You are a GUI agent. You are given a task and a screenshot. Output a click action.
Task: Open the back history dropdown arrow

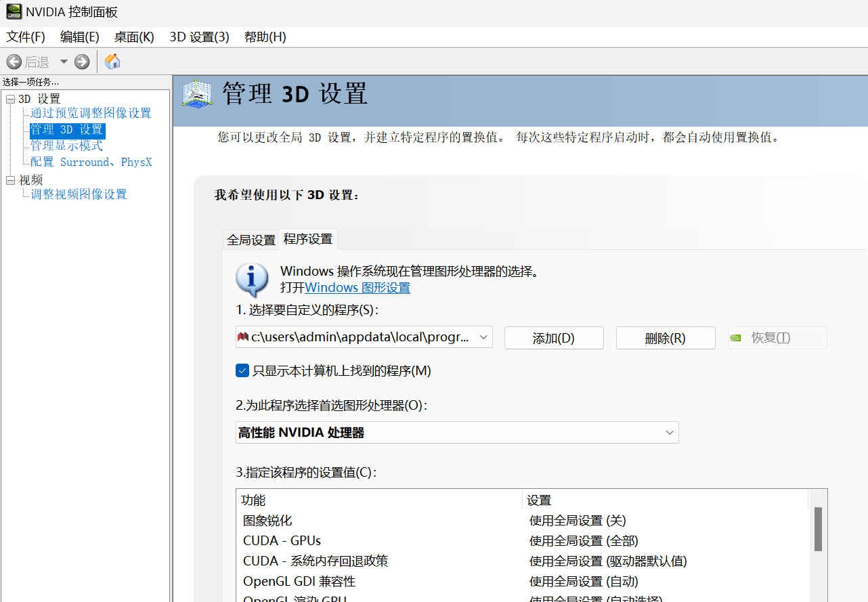64,62
